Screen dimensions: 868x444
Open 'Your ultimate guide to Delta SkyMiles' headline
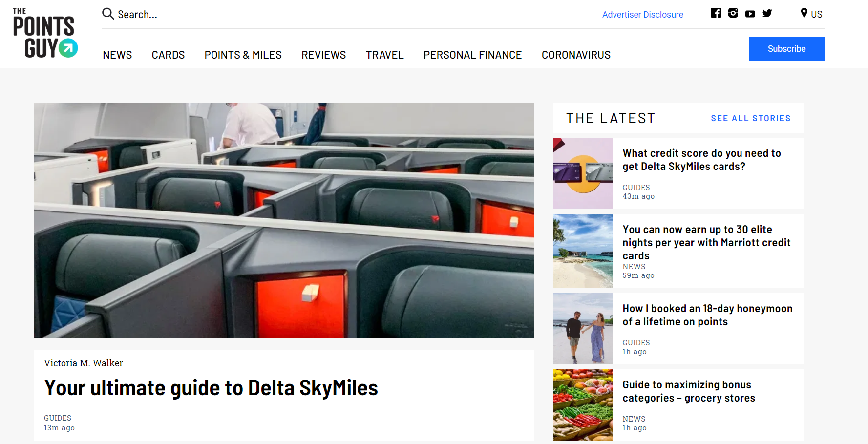coord(211,388)
